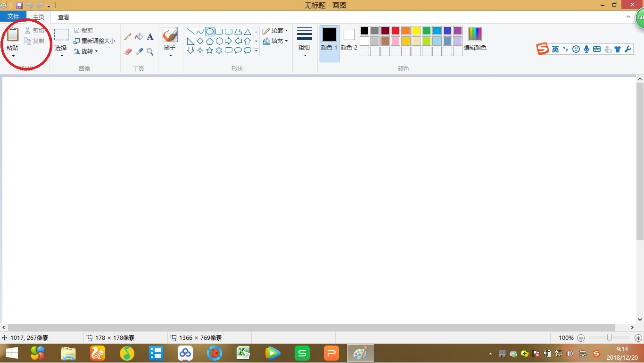Click the 重新调整大小 resize button
Image resolution: width=644 pixels, height=363 pixels.
95,41
